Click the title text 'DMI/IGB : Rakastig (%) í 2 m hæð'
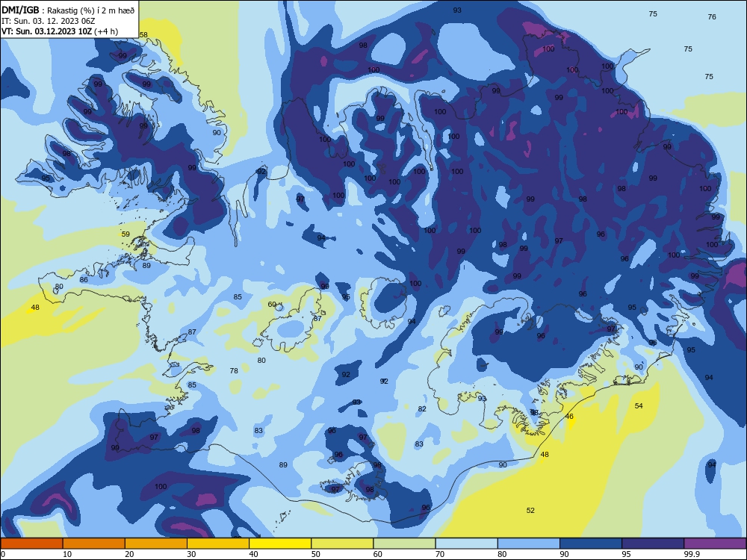The width and height of the screenshot is (747, 560). [x=68, y=10]
